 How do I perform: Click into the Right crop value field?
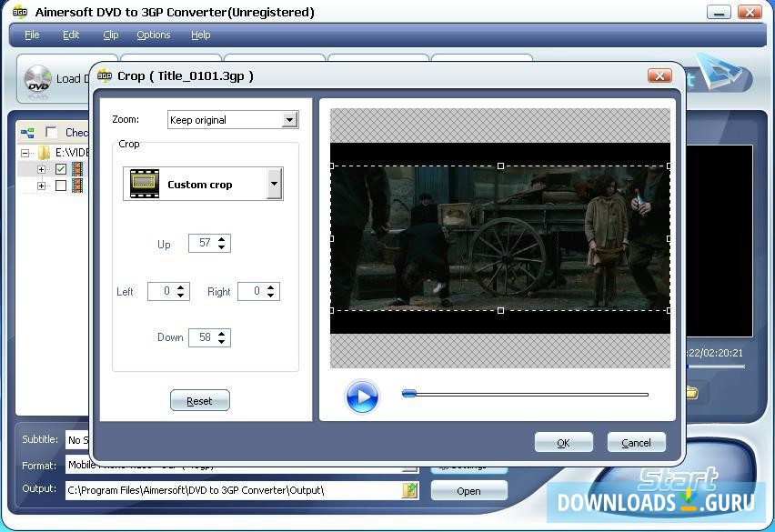(x=252, y=291)
